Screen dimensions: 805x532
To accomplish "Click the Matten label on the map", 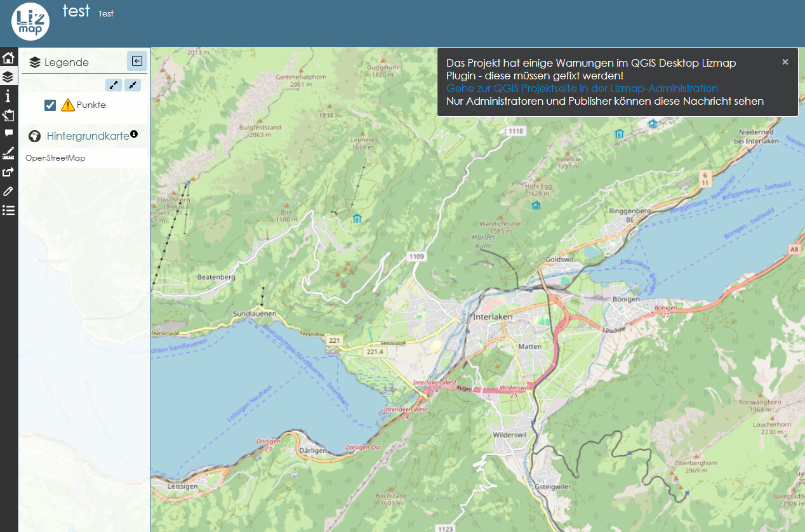I will point(530,347).
